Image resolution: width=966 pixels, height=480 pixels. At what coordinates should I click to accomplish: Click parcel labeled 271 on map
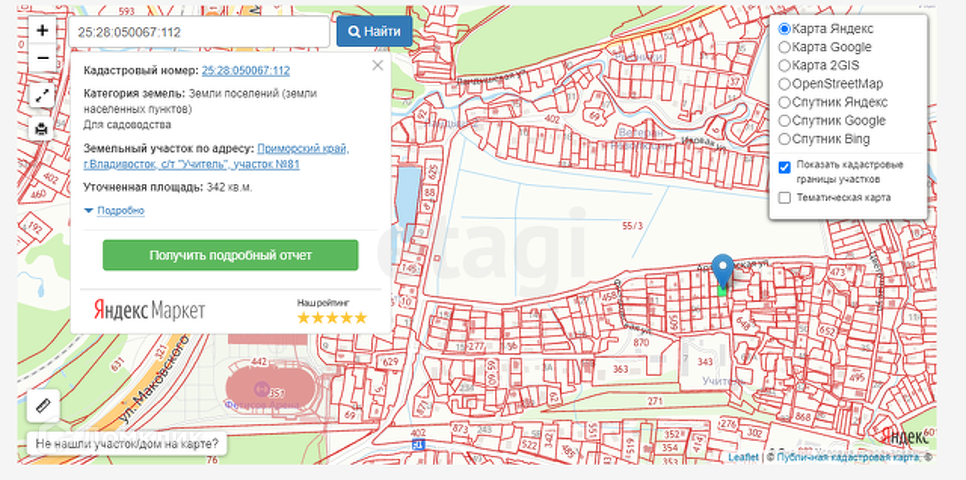pos(654,401)
